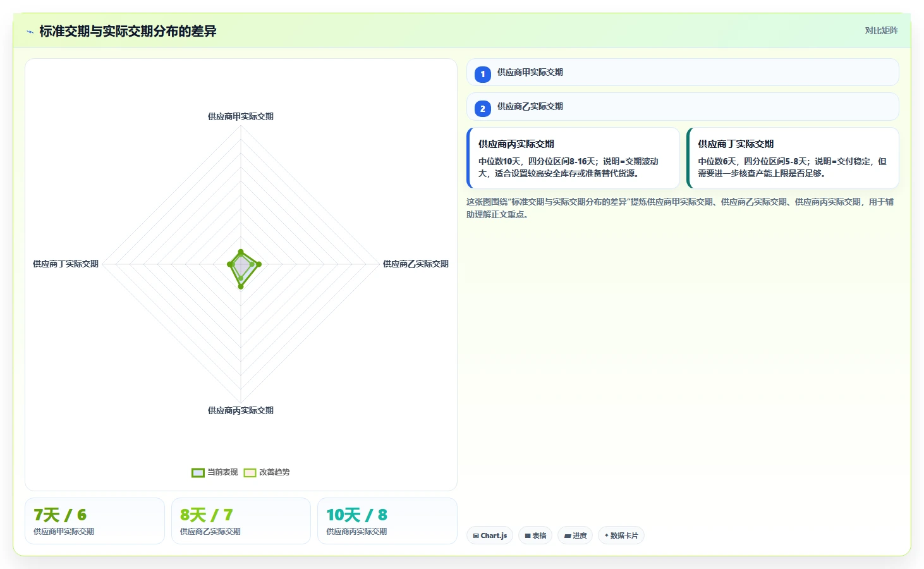The image size is (924, 569).
Task: Open the 供应商丁实际交期 info card
Action: [793, 158]
